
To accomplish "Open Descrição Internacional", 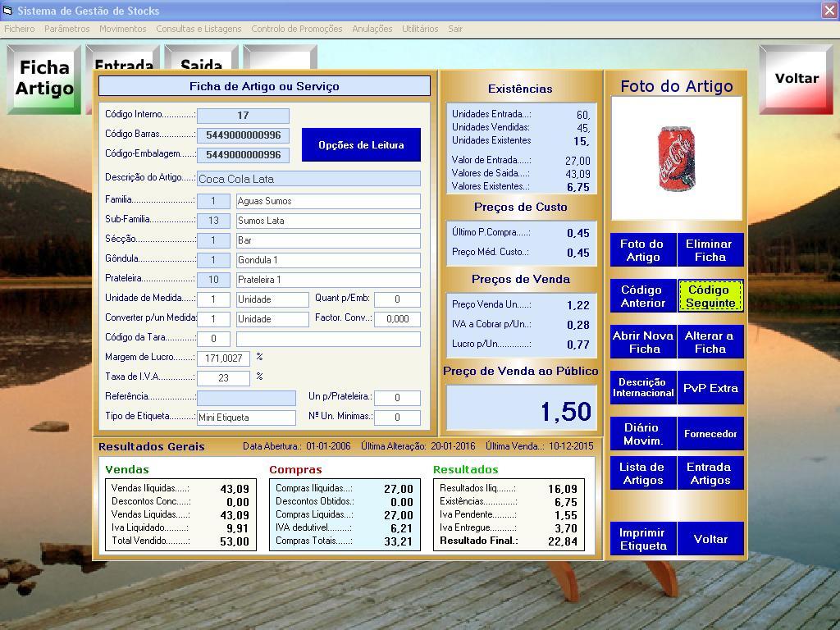I will [642, 388].
